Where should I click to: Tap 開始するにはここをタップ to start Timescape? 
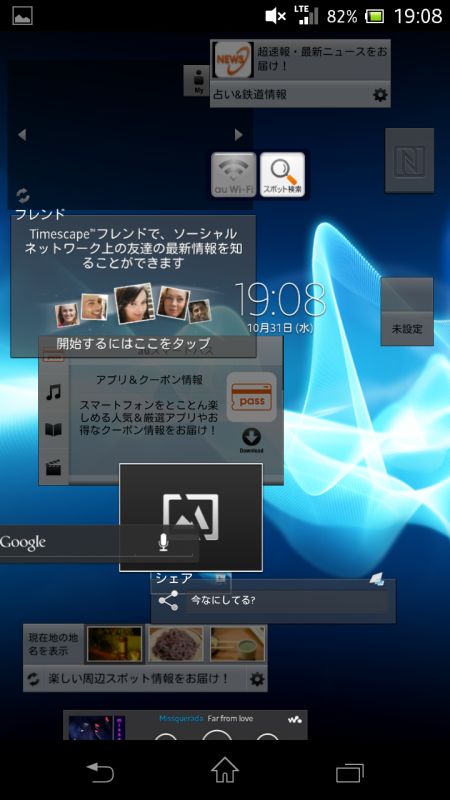133,342
